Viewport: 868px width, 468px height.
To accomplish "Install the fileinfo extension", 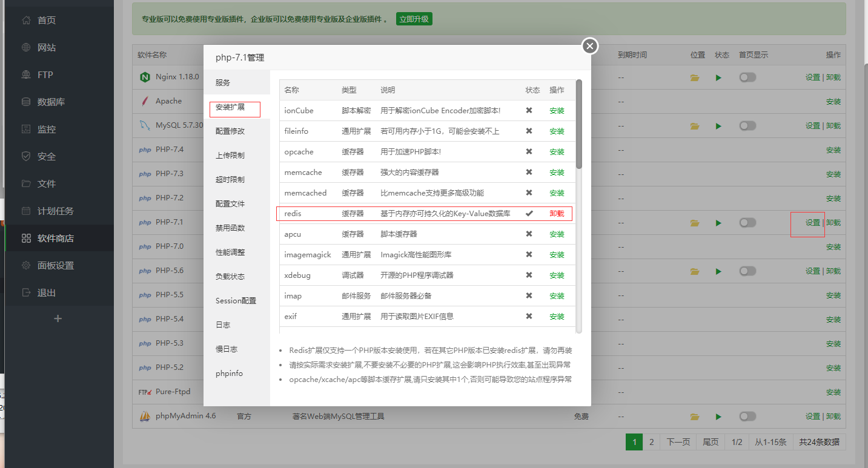I will [557, 131].
